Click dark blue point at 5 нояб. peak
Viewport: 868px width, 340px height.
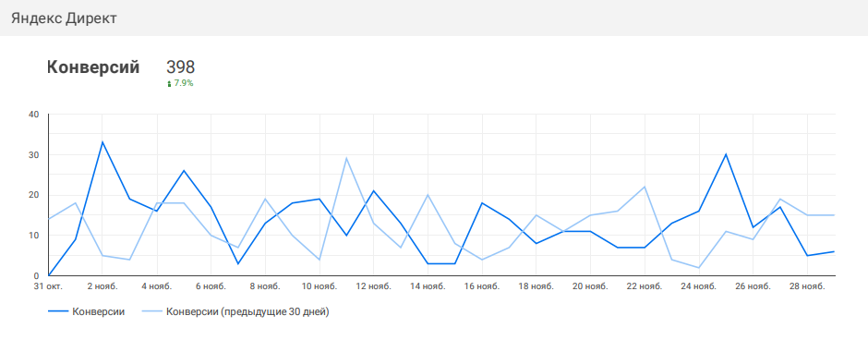[x=184, y=171]
